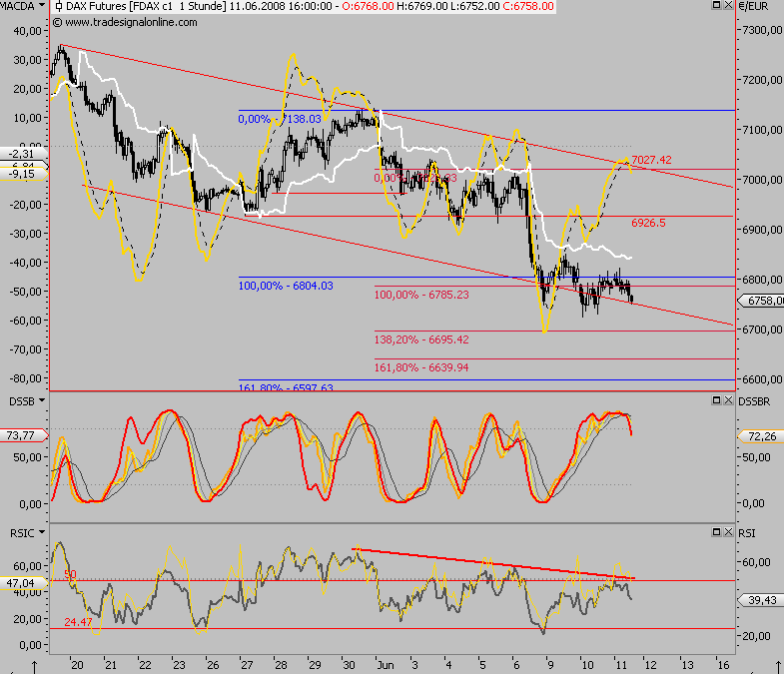Click the DAX Futures symbol icon in the title
The height and width of the screenshot is (674, 784).
tap(59, 7)
